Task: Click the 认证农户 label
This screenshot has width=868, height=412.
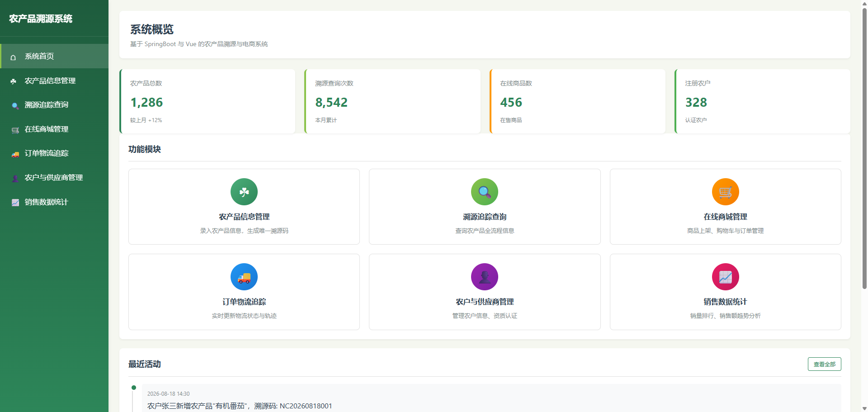Action: [x=696, y=120]
